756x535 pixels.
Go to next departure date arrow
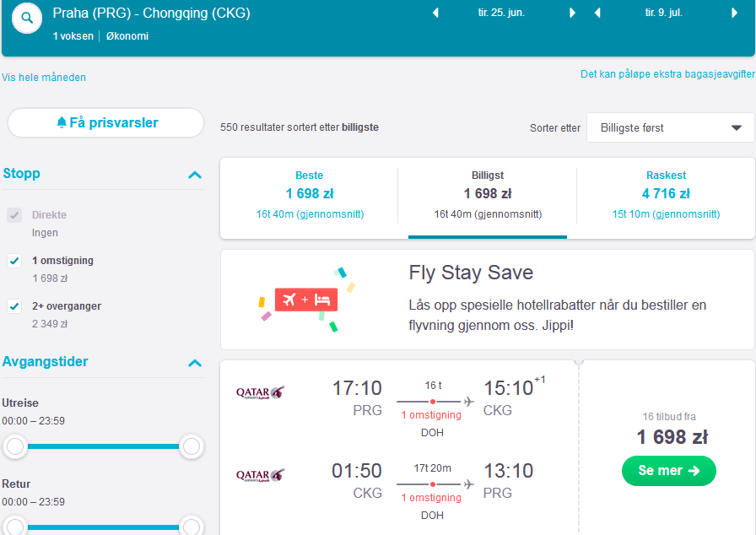pyautogui.click(x=572, y=13)
